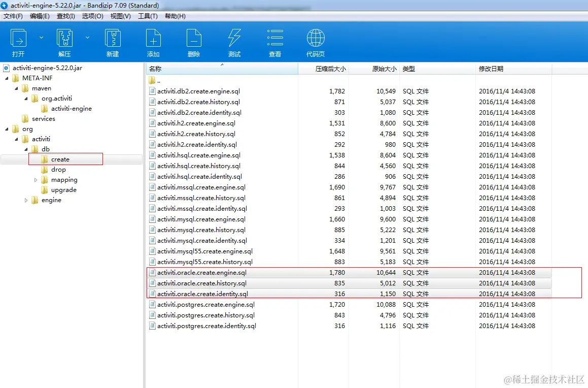The image size is (588, 388).
Task: Click file icon of activiti.mysql.create.engine.sql
Action: (x=152, y=219)
